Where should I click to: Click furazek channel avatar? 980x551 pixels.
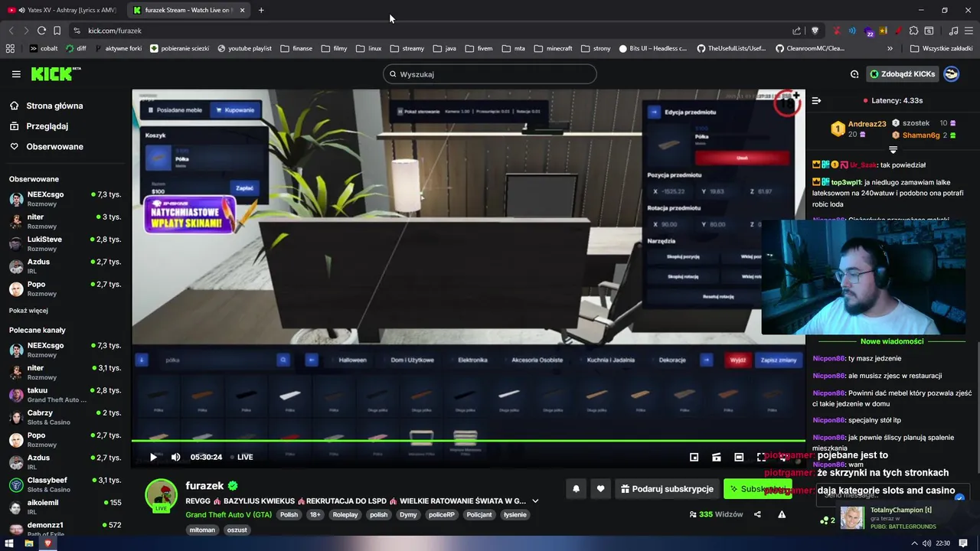pyautogui.click(x=162, y=496)
